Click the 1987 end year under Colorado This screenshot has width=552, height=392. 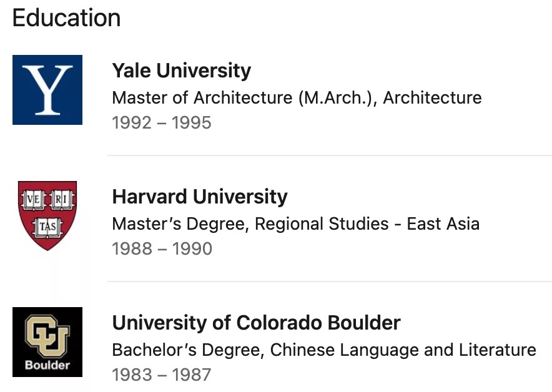pos(192,375)
